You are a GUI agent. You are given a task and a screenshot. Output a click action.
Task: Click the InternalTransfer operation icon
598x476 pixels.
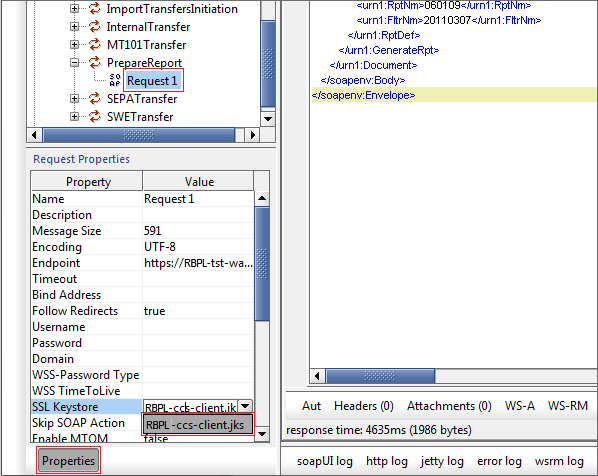tap(95, 26)
